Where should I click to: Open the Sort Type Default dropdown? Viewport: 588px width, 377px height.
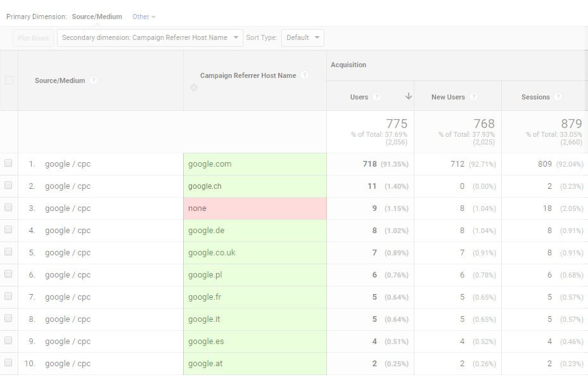tap(303, 37)
